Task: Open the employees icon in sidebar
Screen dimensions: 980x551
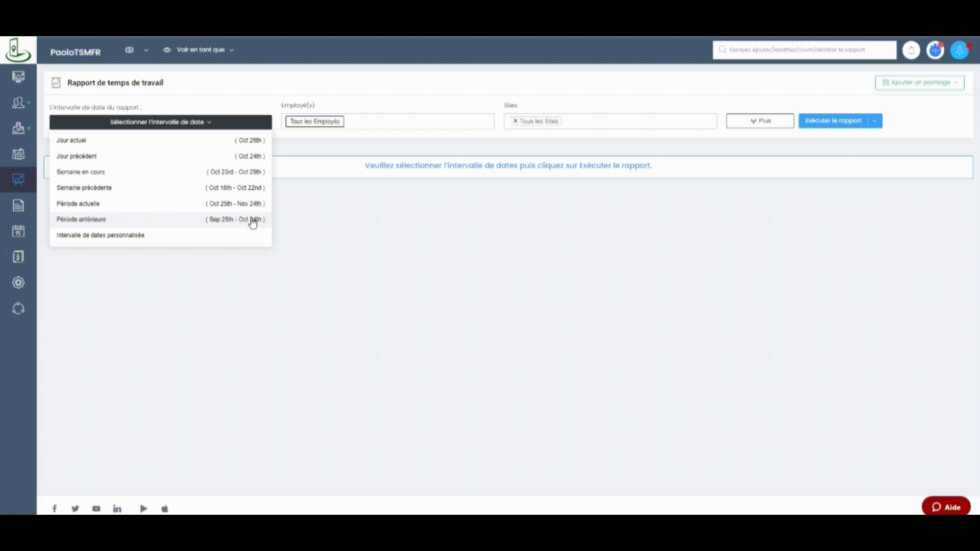Action: coord(18,103)
